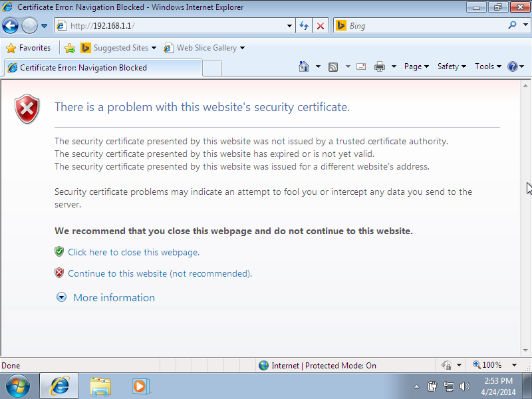Add page to Favorites bar icon
The image size is (532, 399).
(x=70, y=48)
